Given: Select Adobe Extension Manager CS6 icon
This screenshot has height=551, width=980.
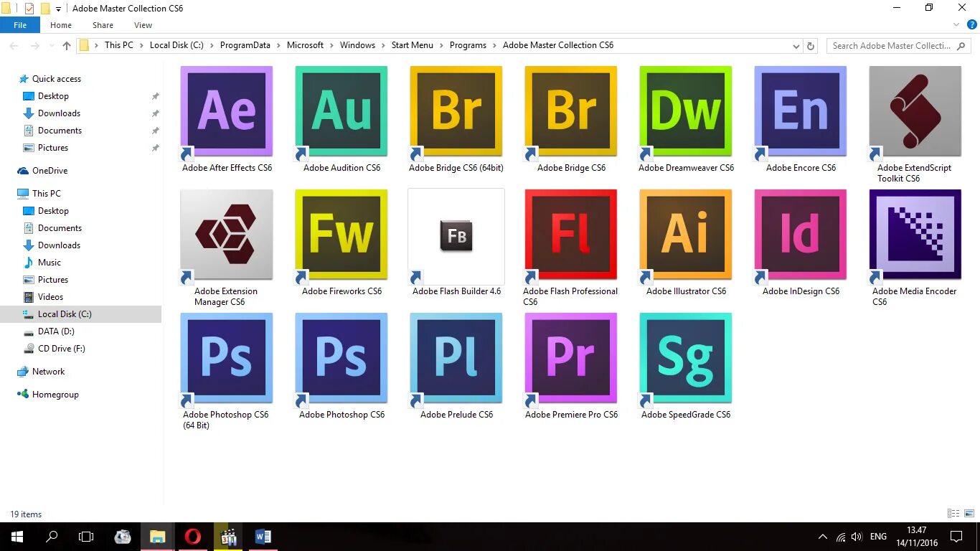Looking at the screenshot, I should (227, 235).
